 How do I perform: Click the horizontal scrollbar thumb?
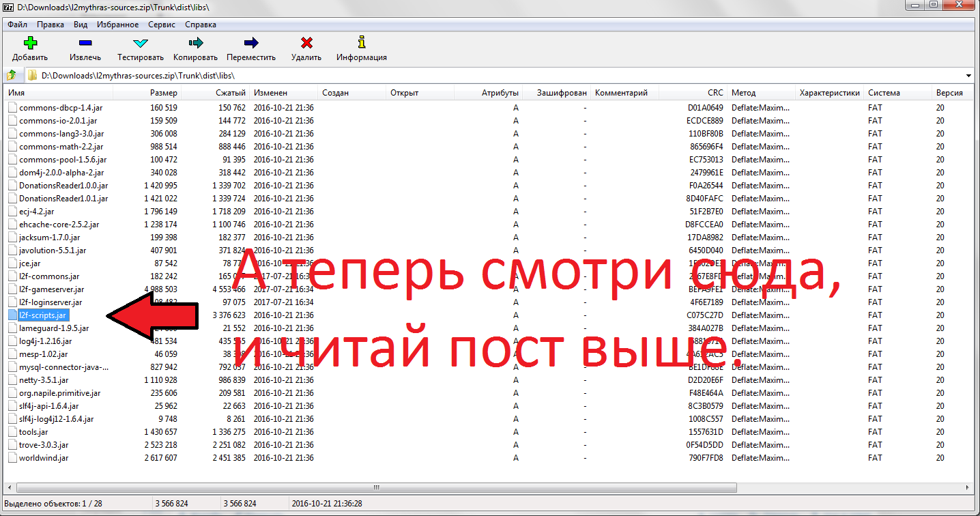click(x=377, y=488)
